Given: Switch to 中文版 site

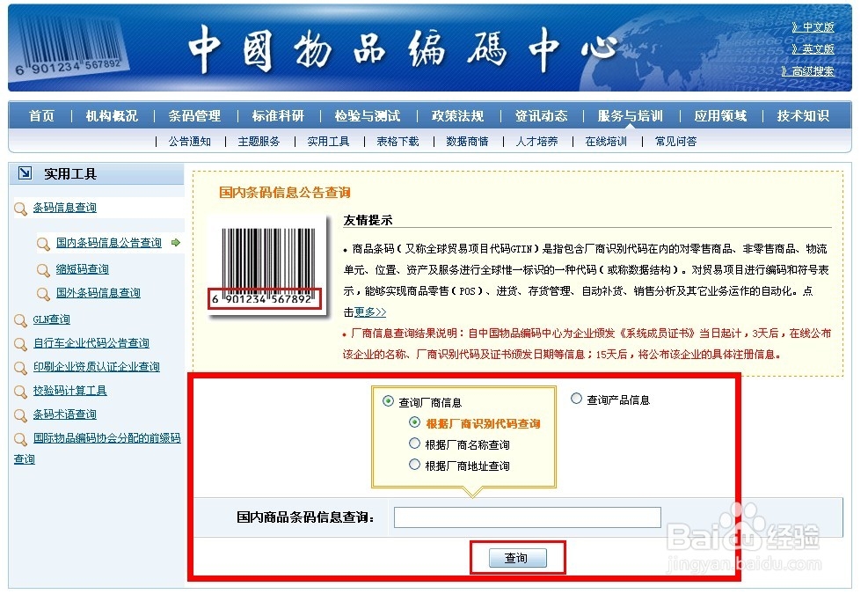Looking at the screenshot, I should coord(813,27).
